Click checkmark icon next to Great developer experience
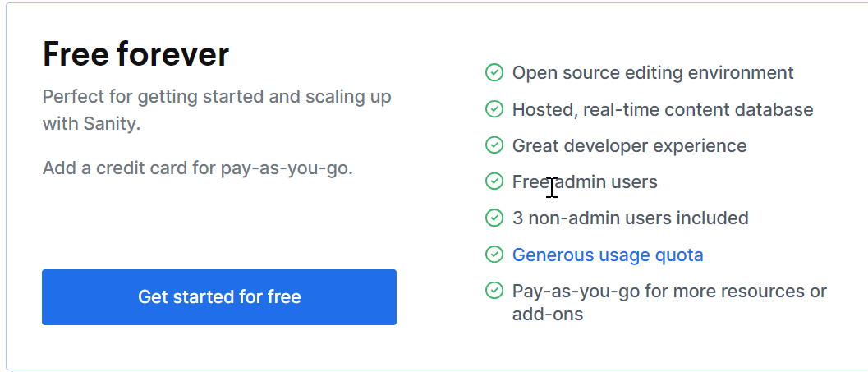The image size is (868, 372). [494, 145]
